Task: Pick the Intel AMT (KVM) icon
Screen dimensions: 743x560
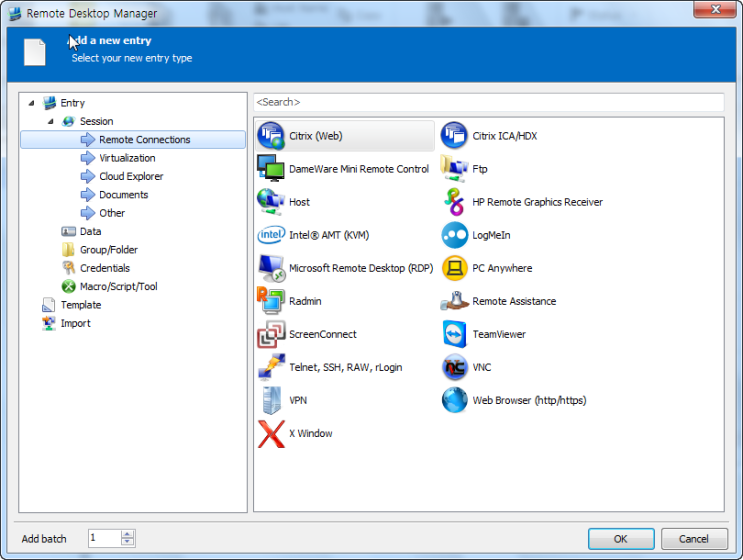Action: pyautogui.click(x=271, y=235)
